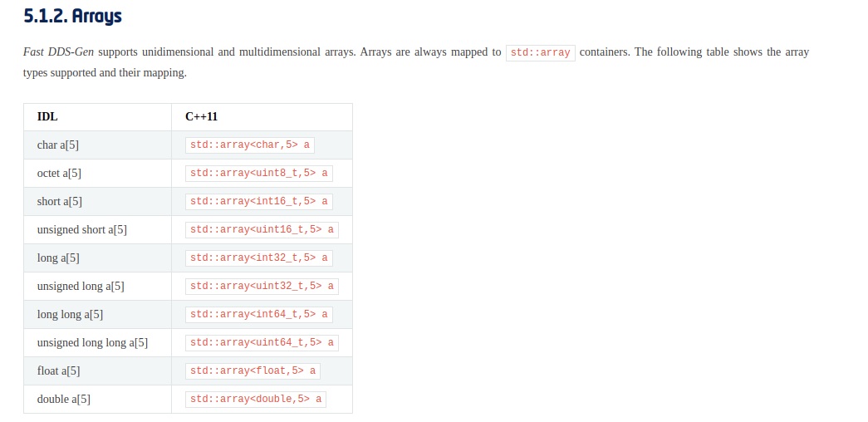This screenshot has width=868, height=422.
Task: Select the 'long long a[5]' cell
Action: click(97, 315)
